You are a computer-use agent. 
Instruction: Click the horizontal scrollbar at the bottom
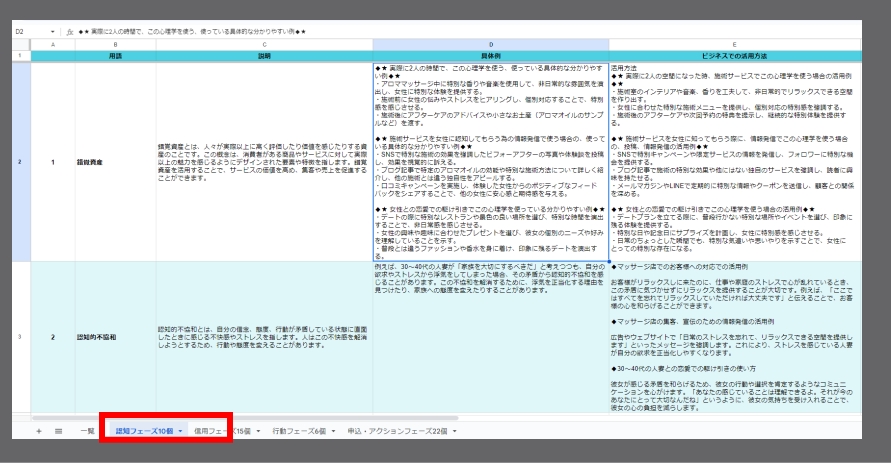pyautogui.click(x=200, y=417)
